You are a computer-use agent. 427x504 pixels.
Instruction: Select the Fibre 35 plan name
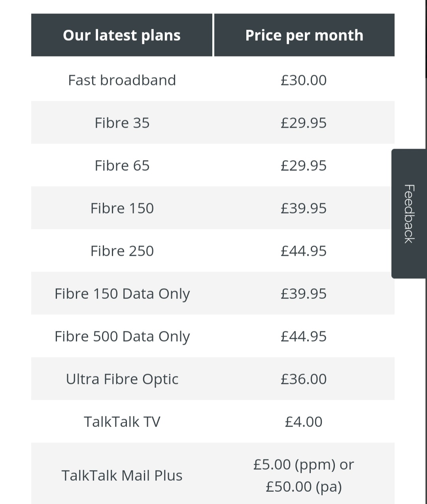click(122, 123)
